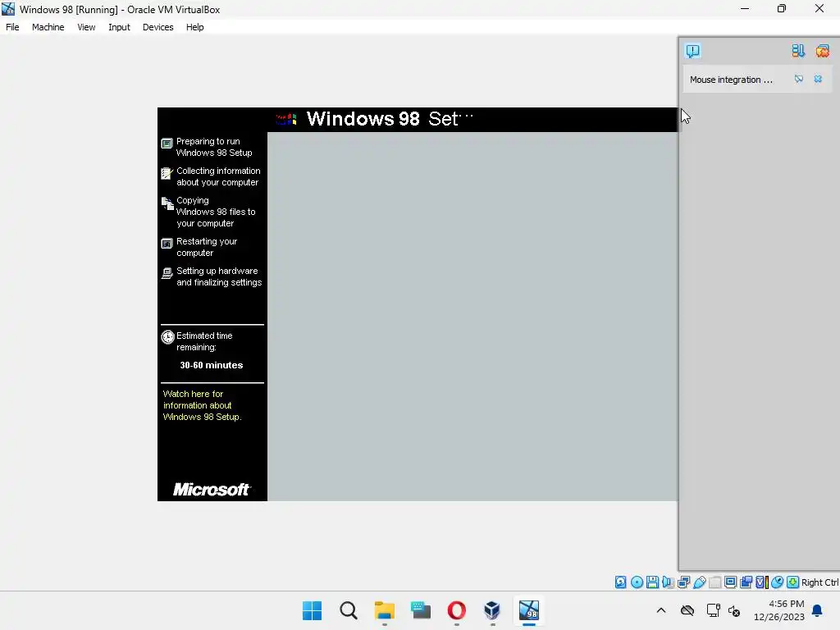Click the cloud sync-off tray icon

687,610
